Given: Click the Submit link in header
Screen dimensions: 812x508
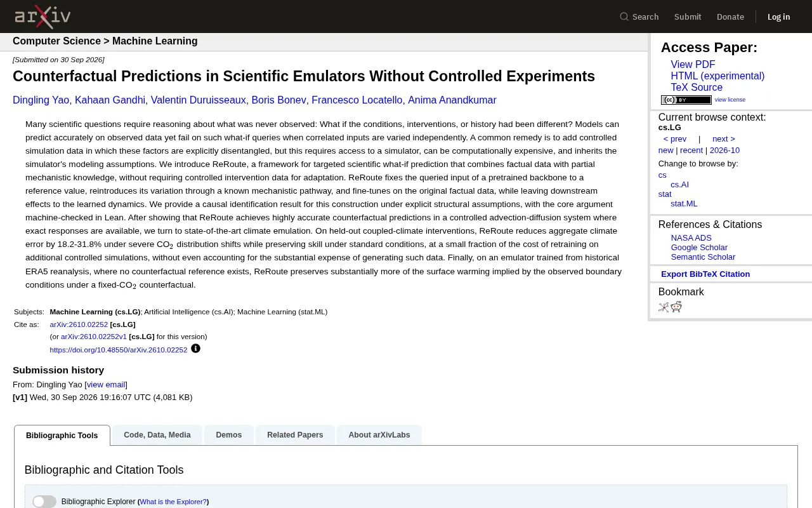Looking at the screenshot, I should tap(688, 17).
